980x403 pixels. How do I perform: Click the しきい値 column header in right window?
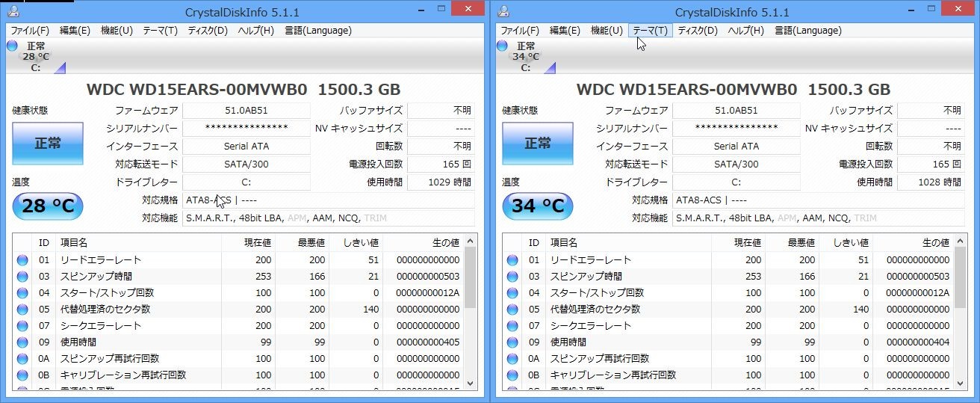click(x=846, y=243)
